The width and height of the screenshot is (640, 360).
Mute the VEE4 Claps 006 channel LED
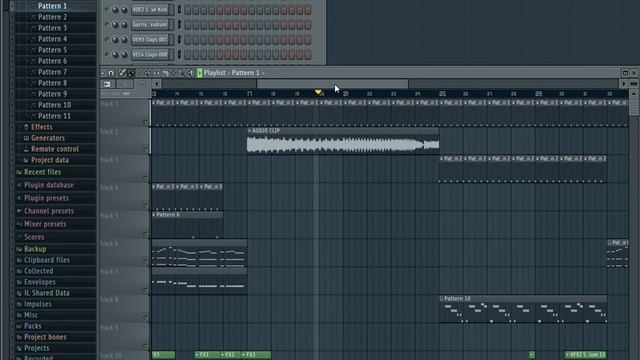pyautogui.click(x=107, y=54)
